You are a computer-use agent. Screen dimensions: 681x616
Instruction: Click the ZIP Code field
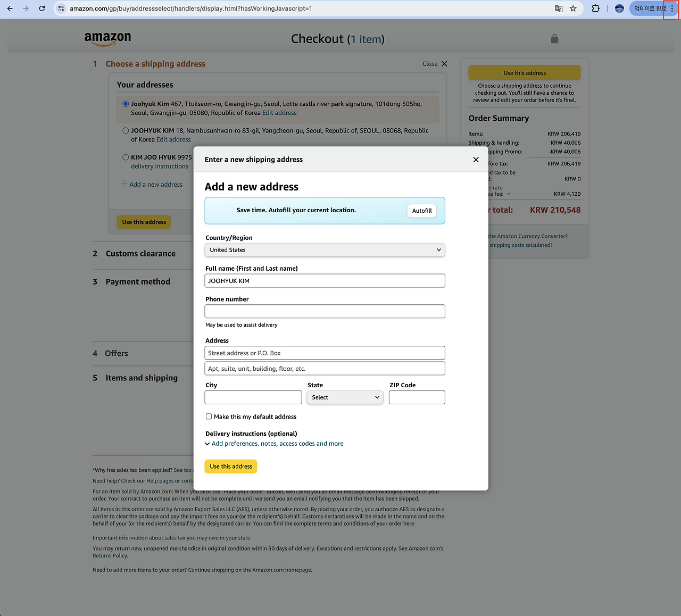(417, 397)
